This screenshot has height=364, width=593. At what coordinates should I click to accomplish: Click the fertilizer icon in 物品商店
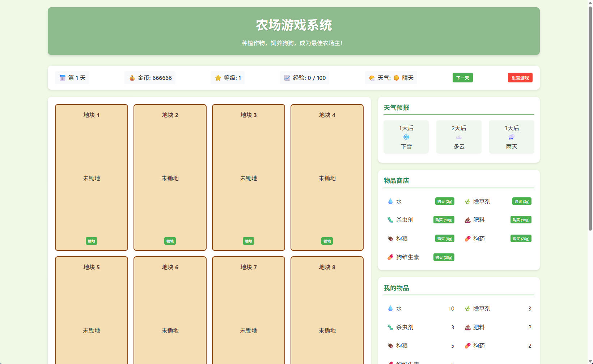[467, 220]
